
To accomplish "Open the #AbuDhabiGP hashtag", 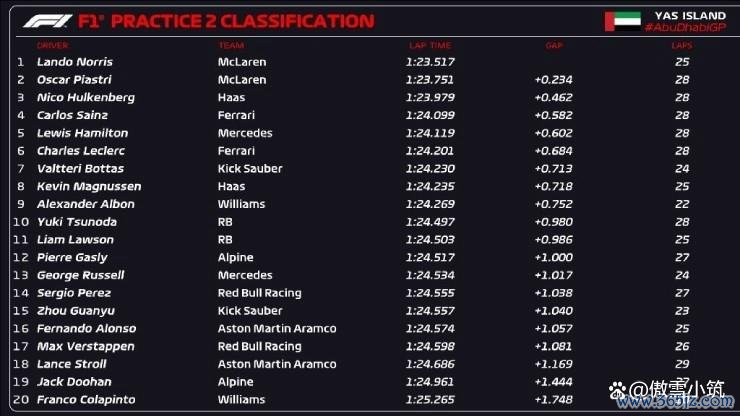I will (685, 27).
